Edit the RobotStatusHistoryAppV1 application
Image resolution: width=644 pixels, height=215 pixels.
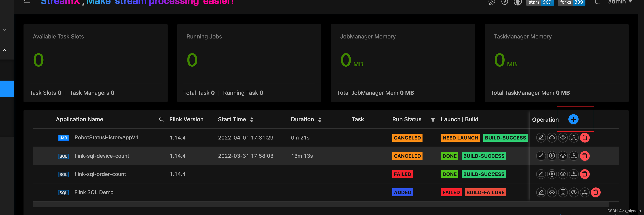click(541, 138)
